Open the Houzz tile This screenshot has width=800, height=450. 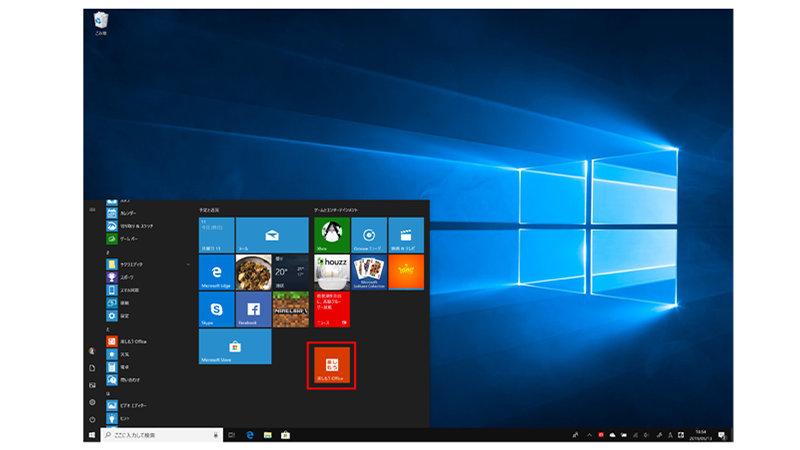tap(332, 272)
